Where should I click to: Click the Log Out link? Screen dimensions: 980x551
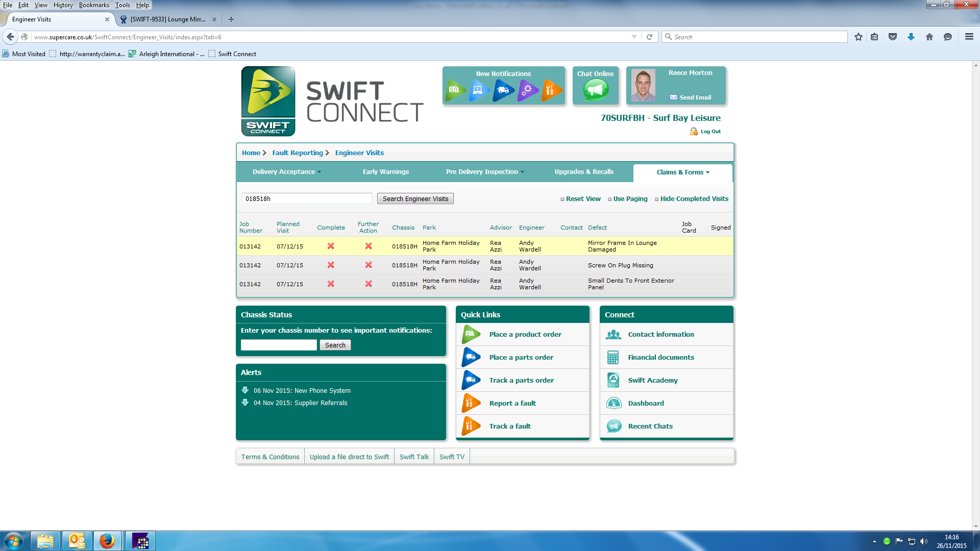710,132
